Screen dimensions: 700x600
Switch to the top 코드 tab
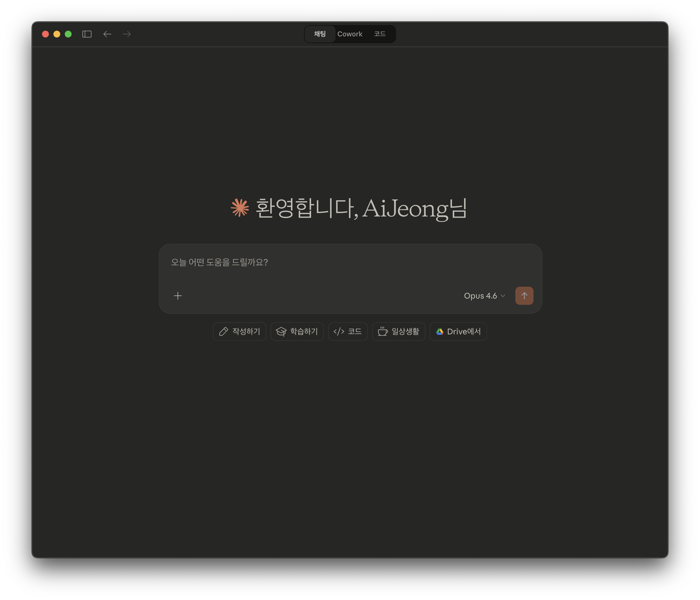(x=380, y=34)
